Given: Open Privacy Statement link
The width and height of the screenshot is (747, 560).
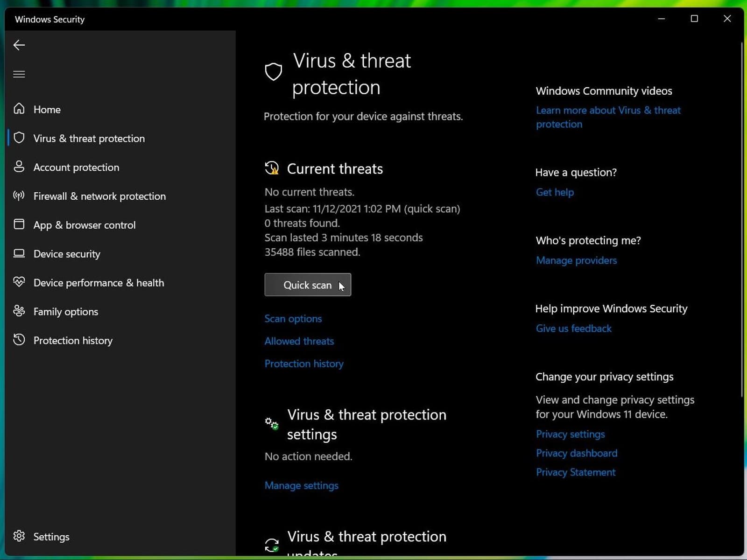Looking at the screenshot, I should point(576,473).
